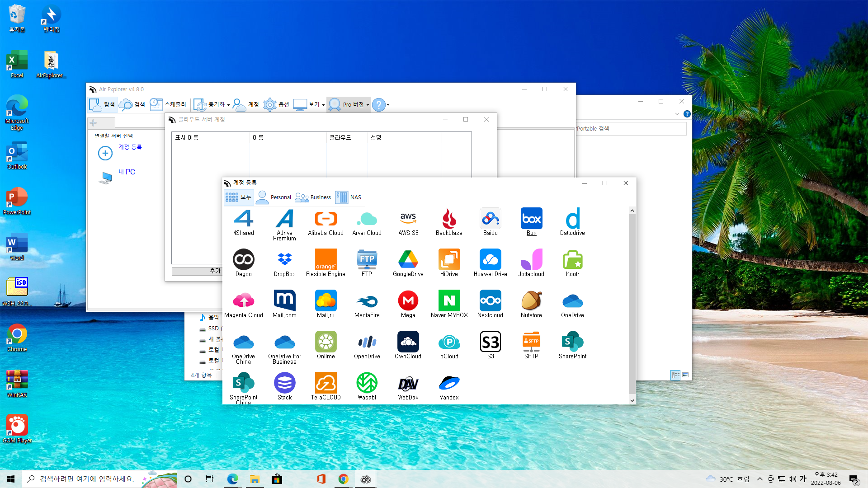Select Mega cloud storage
Viewport: 868px width, 488px height.
(408, 304)
